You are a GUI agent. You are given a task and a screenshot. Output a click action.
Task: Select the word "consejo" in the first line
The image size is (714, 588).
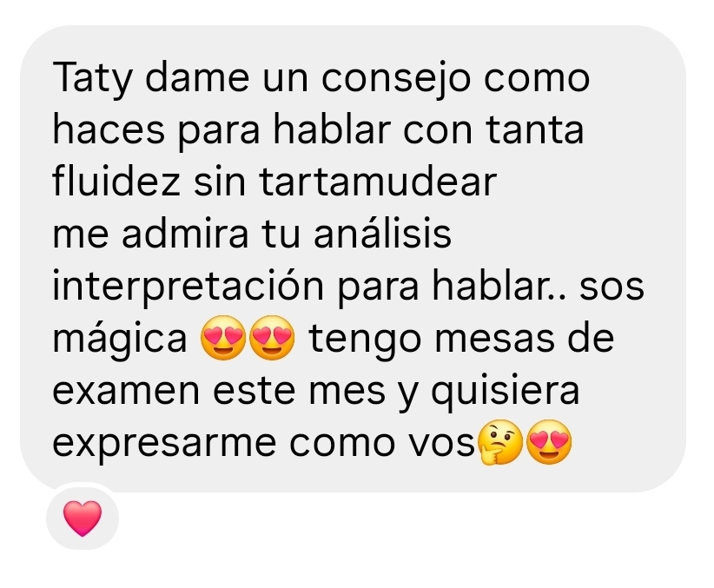point(396,78)
